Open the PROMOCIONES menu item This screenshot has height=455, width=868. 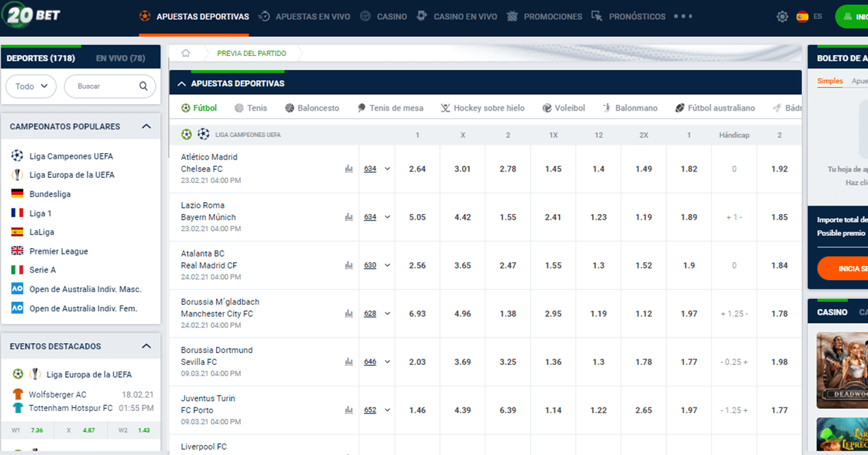click(553, 16)
